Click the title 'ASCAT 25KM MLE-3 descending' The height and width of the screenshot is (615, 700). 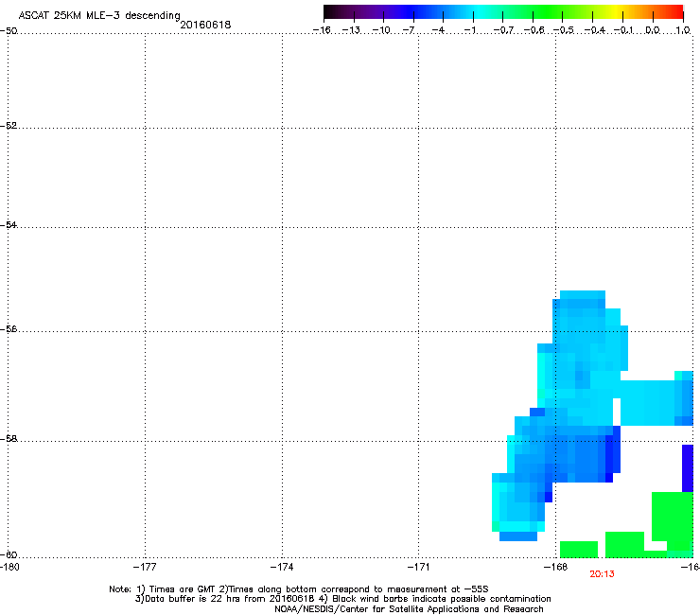(99, 16)
